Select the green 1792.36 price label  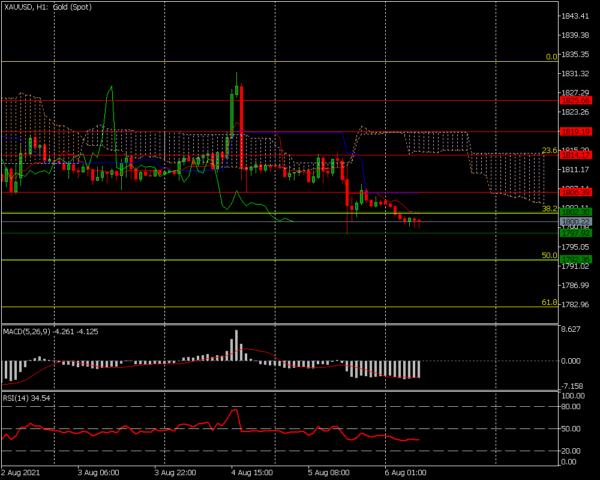point(576,260)
